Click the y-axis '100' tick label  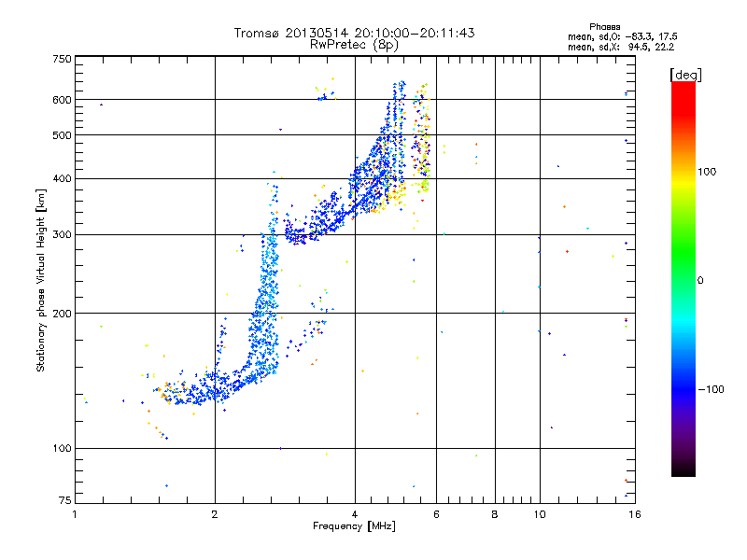click(62, 449)
